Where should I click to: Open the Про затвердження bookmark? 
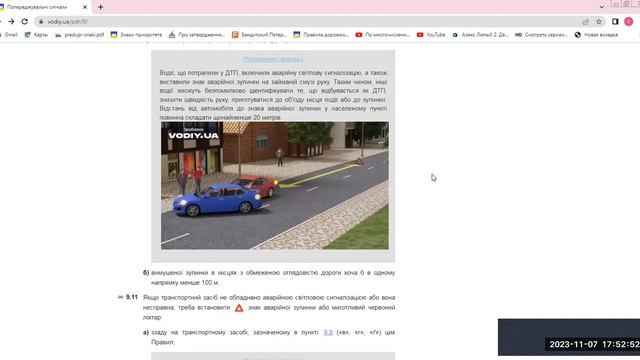pos(197,35)
